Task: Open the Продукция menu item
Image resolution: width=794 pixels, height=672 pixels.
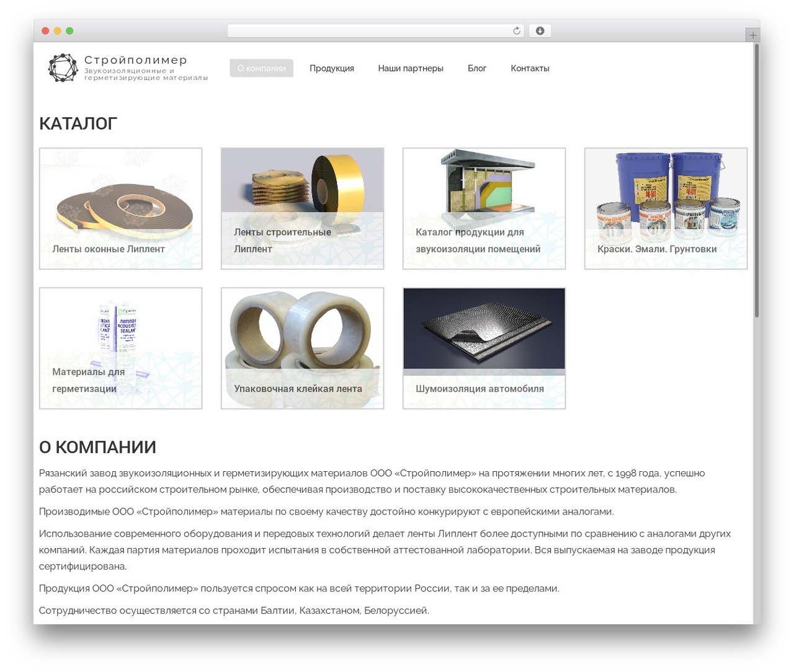Action: point(332,68)
